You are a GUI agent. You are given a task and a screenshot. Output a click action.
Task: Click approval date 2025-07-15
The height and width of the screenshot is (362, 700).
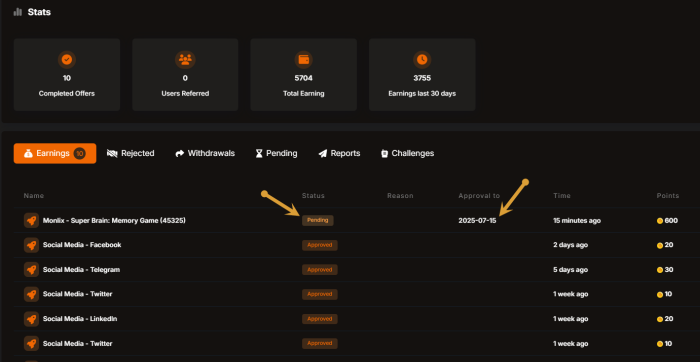pyautogui.click(x=477, y=221)
